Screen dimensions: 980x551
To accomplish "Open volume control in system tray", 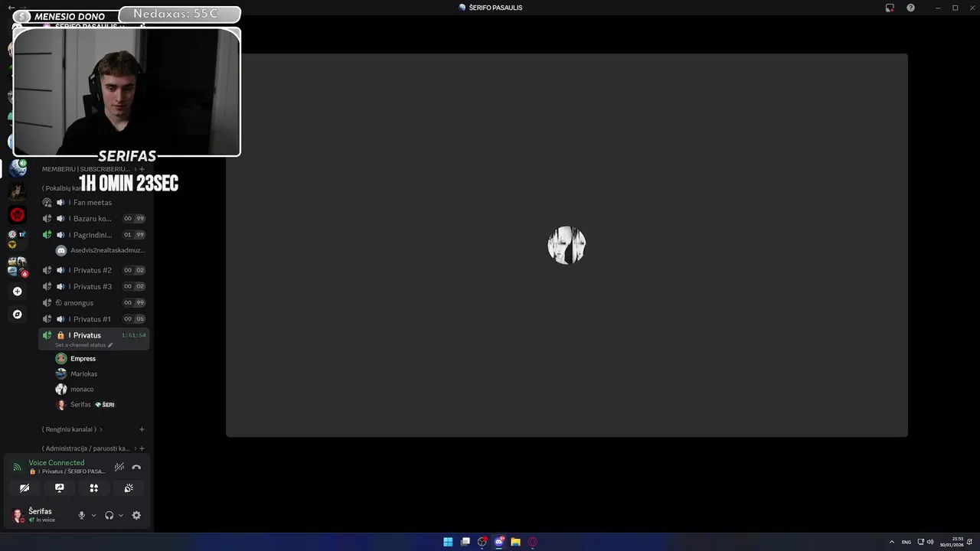I will point(930,542).
